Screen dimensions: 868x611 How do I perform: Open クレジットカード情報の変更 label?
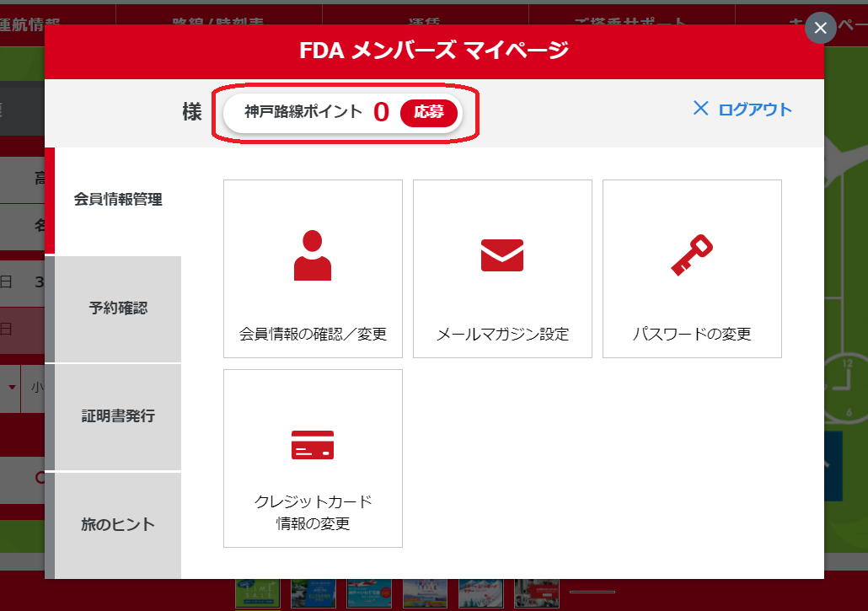(x=313, y=512)
